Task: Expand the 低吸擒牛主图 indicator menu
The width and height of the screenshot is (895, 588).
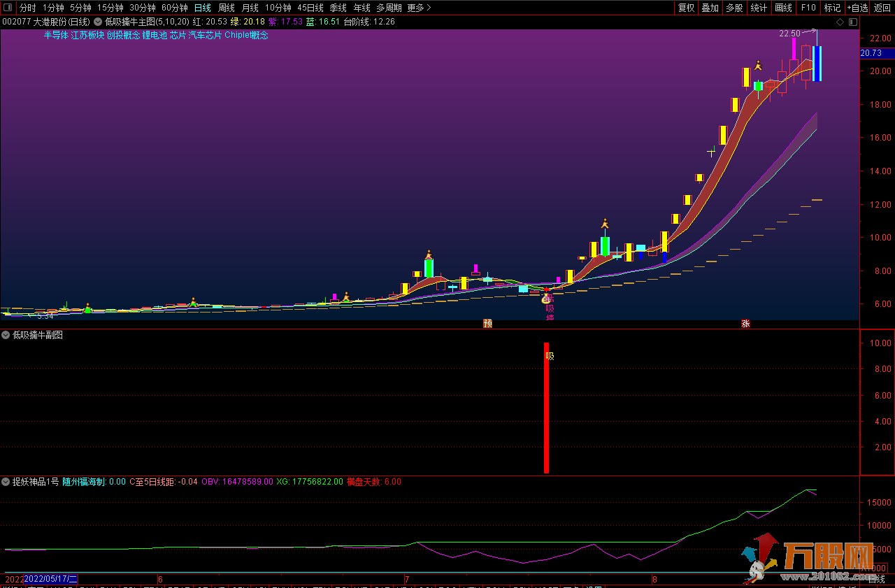Action: pyautogui.click(x=98, y=22)
